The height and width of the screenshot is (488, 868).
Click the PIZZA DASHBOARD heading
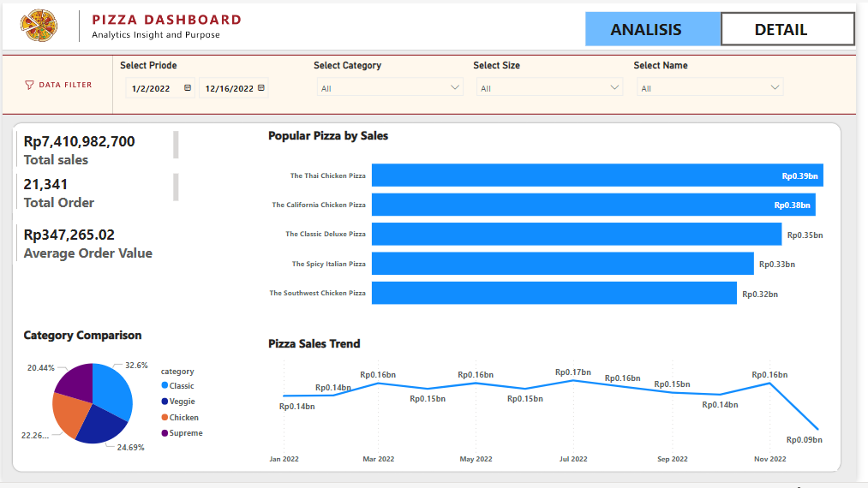tap(166, 20)
